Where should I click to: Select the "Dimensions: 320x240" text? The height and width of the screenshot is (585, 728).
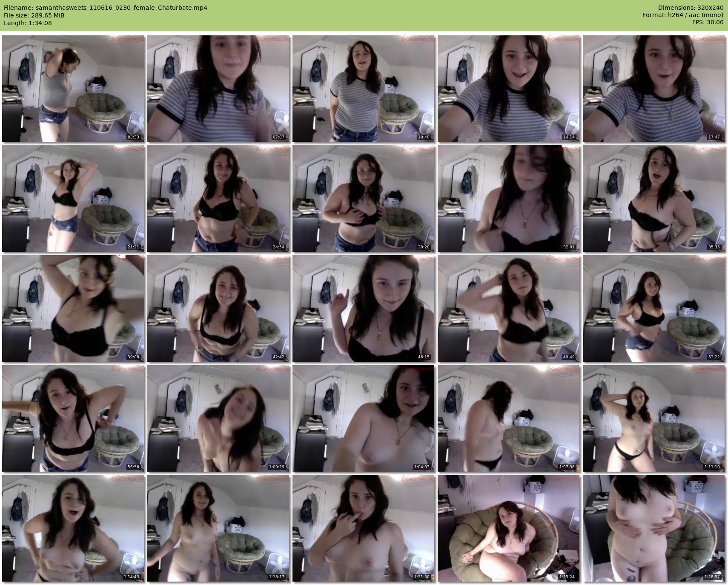691,8
